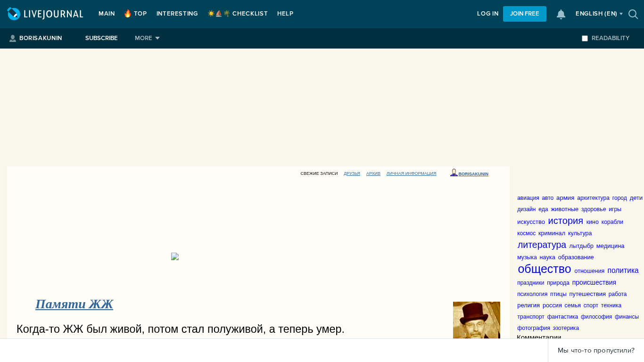
Task: Select the еда tag
Action: point(543,209)
